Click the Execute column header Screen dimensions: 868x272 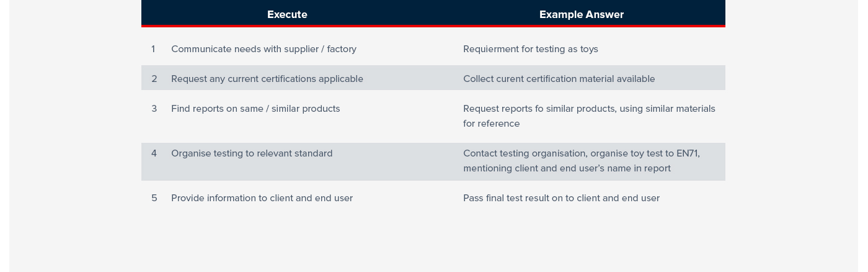point(287,14)
